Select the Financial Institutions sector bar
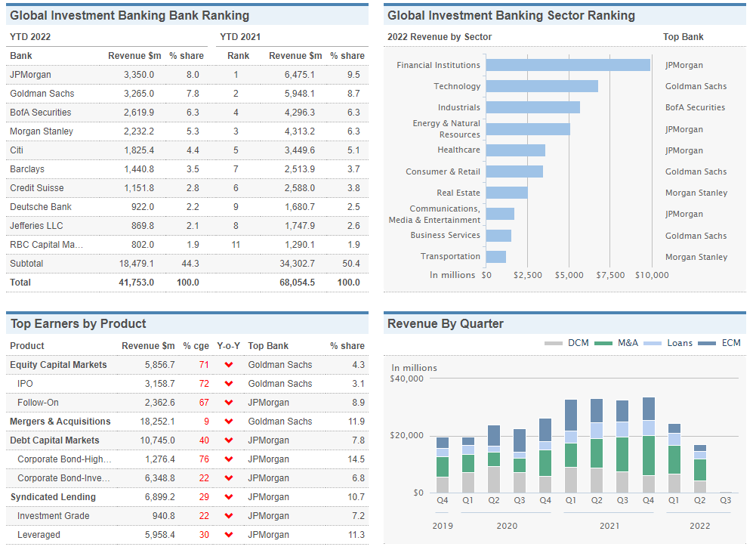756x550 pixels. click(x=568, y=65)
